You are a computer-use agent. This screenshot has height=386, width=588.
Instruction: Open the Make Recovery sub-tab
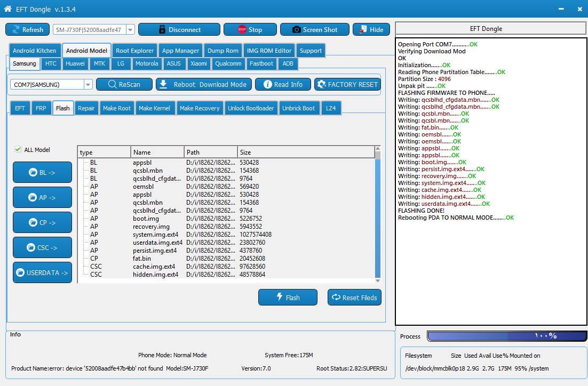[x=200, y=108]
